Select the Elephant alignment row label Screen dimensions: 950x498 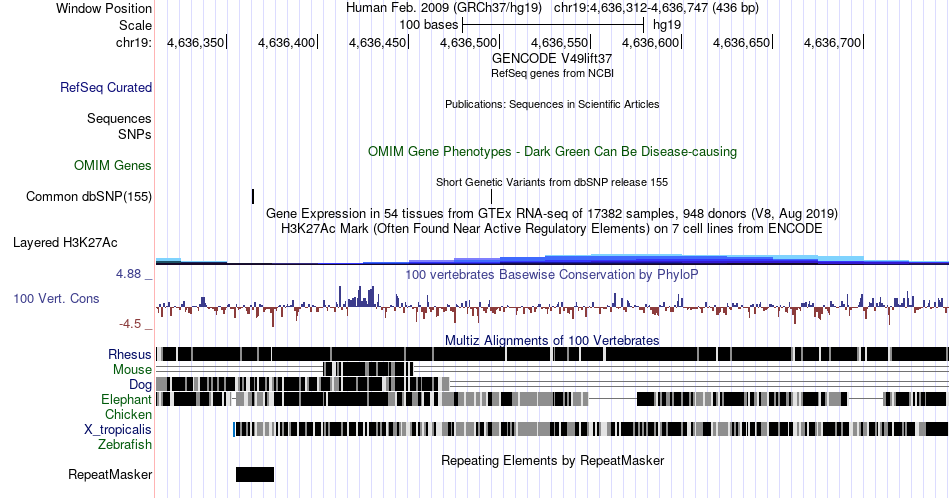click(126, 399)
